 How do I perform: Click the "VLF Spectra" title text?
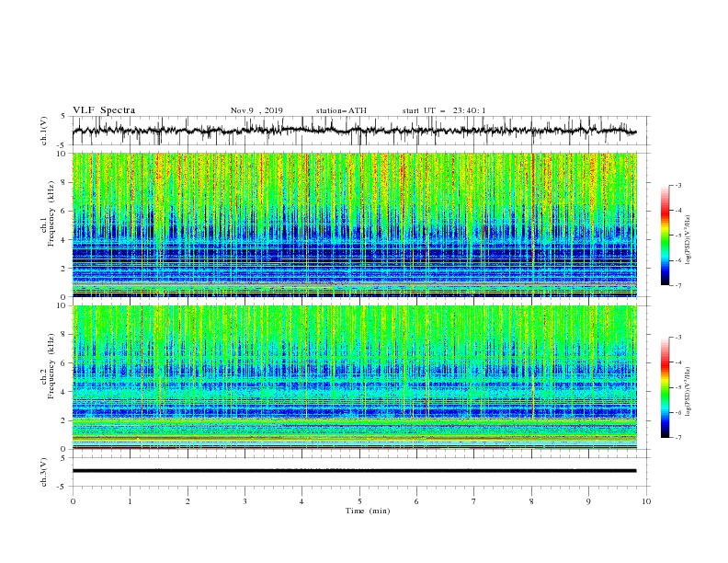104,110
